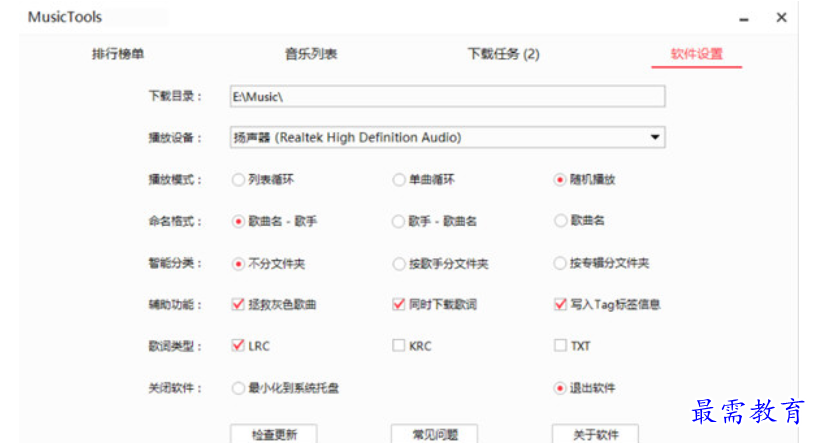Image resolution: width=813 pixels, height=443 pixels.
Task: Enable the KRC lyrics type
Action: [398, 345]
